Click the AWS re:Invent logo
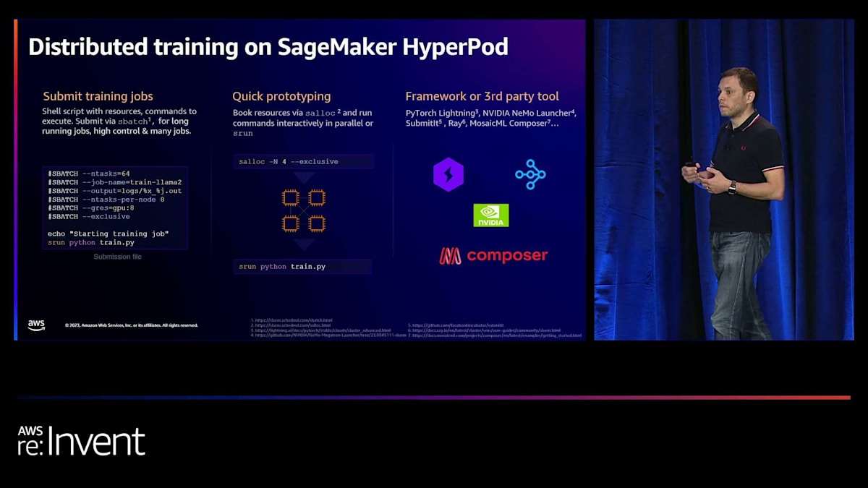Screen dimensions: 868x488 coord(81,441)
